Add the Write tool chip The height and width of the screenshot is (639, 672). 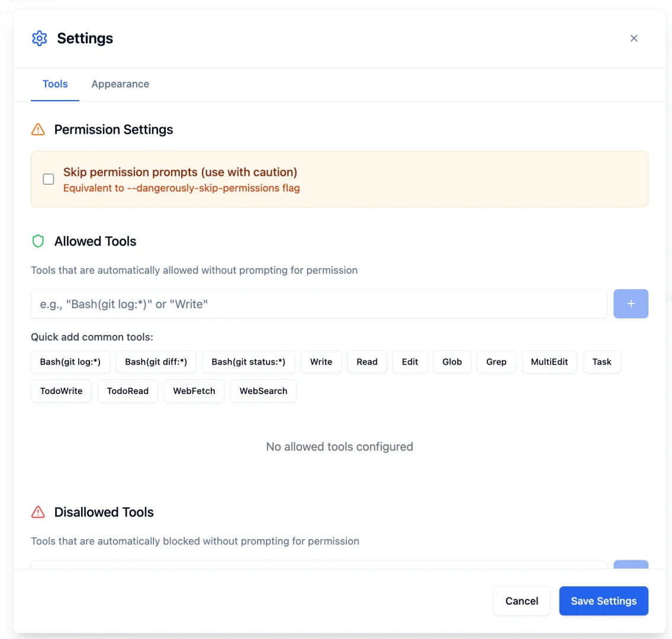point(321,362)
